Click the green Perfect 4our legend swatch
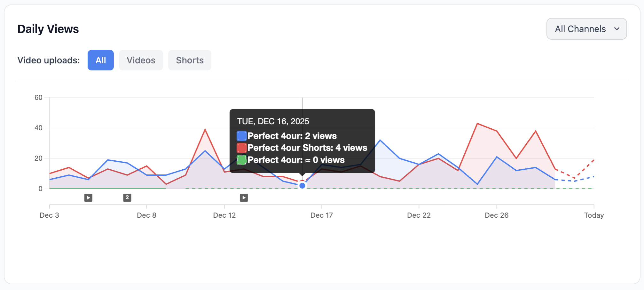This screenshot has height=290, width=644. click(x=241, y=159)
